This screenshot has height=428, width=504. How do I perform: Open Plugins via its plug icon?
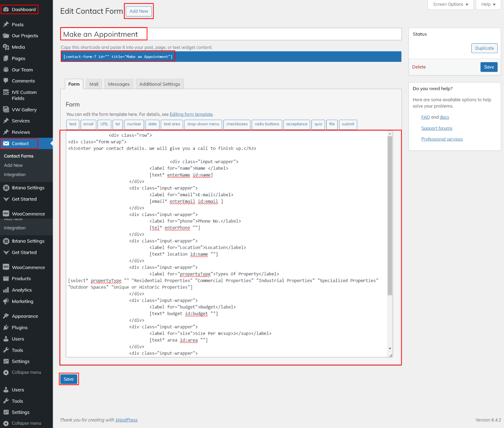(6, 328)
